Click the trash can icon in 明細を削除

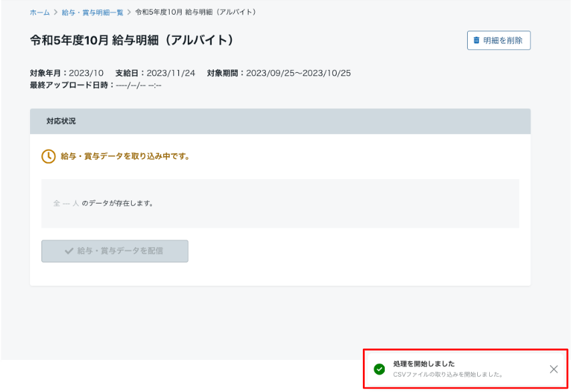(476, 40)
